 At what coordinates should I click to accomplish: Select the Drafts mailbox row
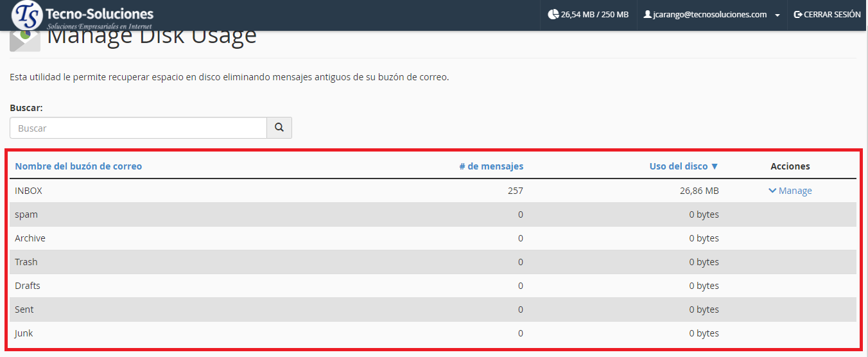point(28,286)
